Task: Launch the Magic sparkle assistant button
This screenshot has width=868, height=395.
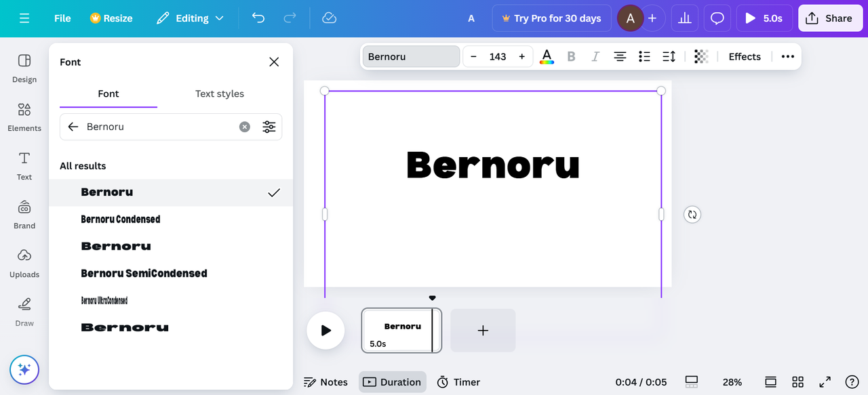Action: coord(24,370)
